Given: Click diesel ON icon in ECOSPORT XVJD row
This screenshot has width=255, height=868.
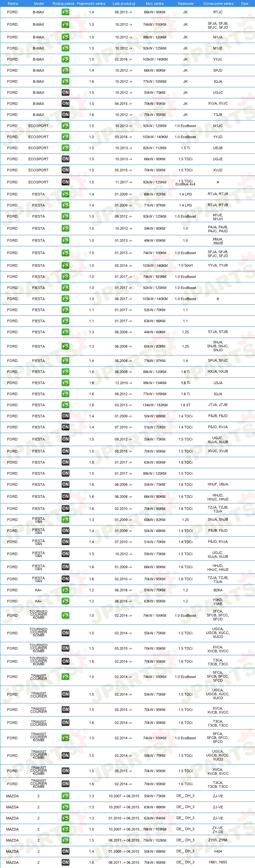Looking at the screenshot, I should [x=66, y=170].
